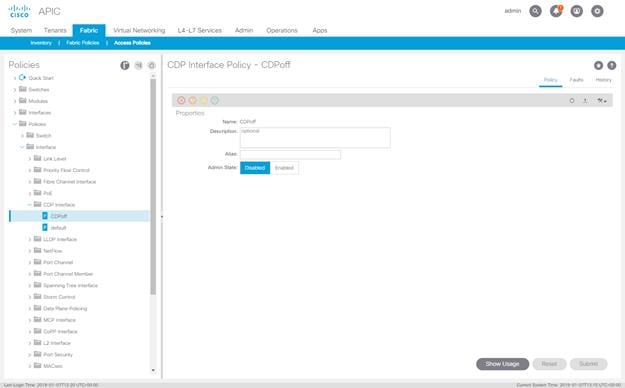The image size is (625, 388).
Task: Click the minor faults yellow circle icon
Action: (204, 100)
